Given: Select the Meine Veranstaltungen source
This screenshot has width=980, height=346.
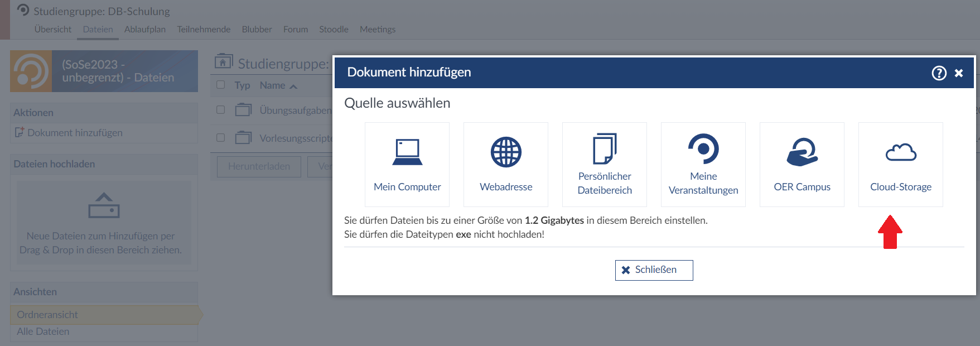Looking at the screenshot, I should 703,165.
